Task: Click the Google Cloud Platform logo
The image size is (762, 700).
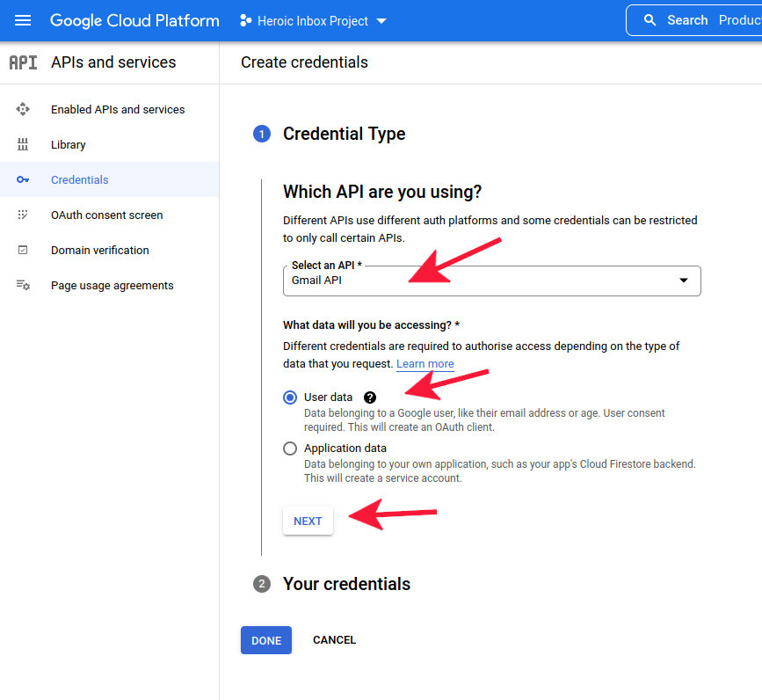Action: (134, 20)
